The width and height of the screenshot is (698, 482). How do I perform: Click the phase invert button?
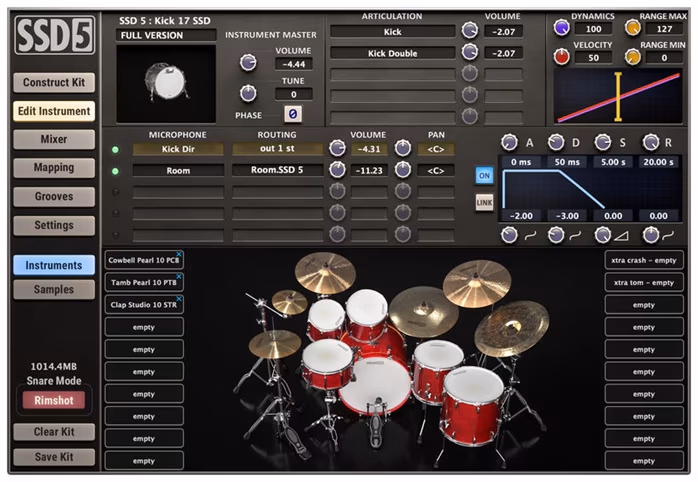pyautogui.click(x=293, y=115)
